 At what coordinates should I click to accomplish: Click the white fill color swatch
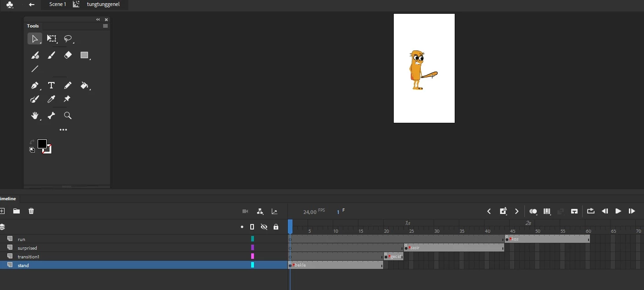pyautogui.click(x=48, y=150)
